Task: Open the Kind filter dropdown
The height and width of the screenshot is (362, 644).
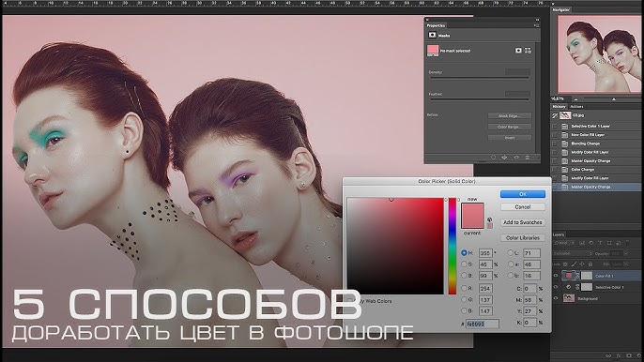Action: 565,244
